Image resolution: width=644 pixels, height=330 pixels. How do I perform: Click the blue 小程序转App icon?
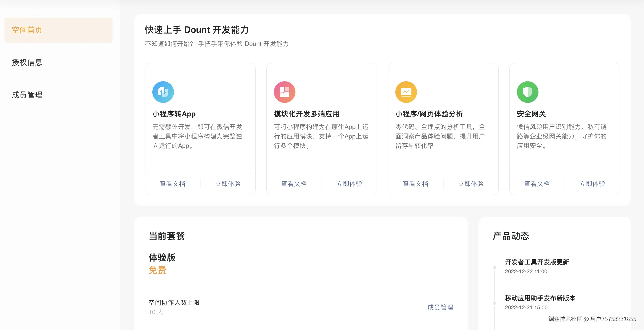[163, 92]
